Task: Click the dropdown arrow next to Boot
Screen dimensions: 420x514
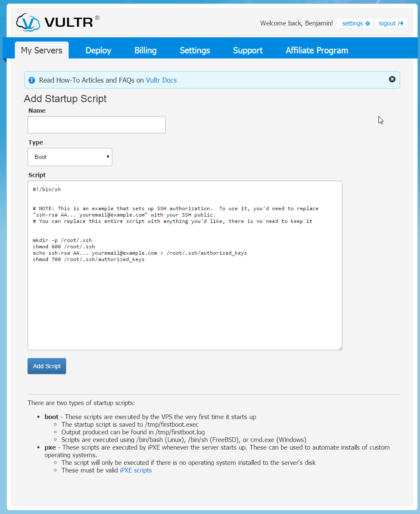Action: (108, 157)
